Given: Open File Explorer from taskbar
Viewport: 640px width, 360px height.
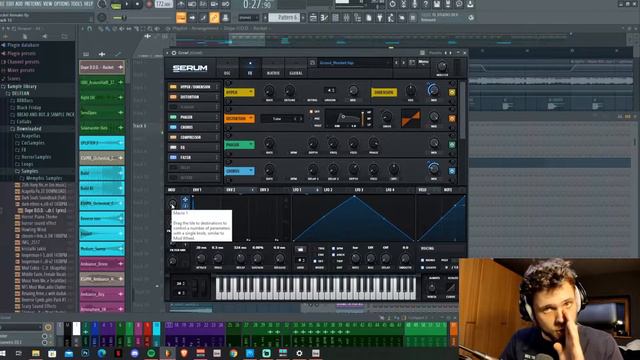Looking at the screenshot, I should [x=36, y=353].
